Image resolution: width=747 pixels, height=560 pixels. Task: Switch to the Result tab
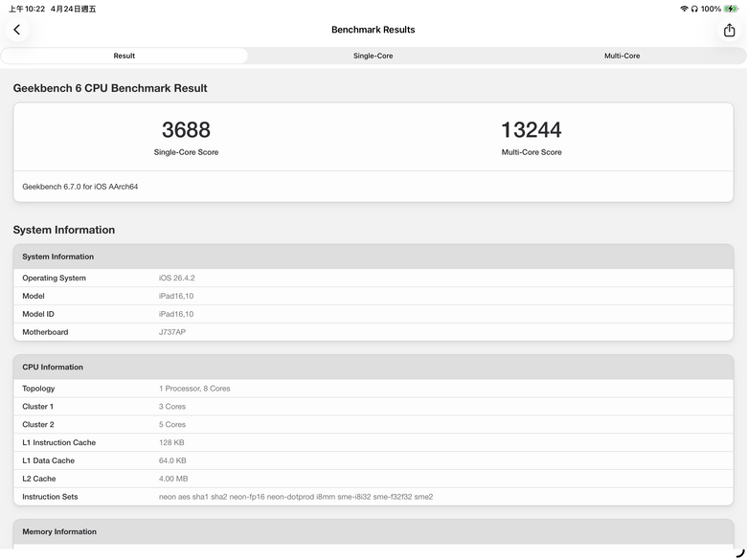124,56
